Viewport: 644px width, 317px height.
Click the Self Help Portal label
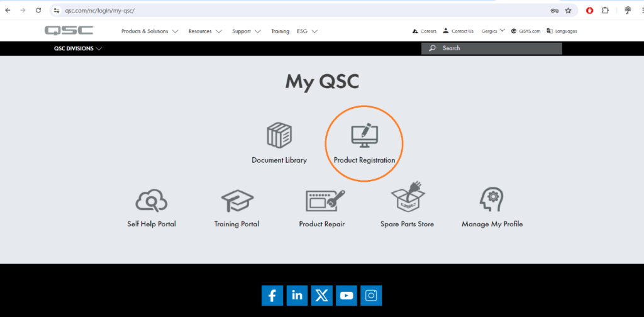point(152,224)
